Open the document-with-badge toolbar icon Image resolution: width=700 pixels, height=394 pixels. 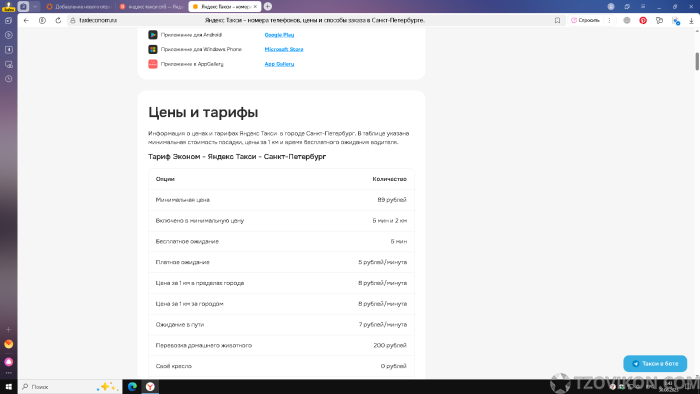(x=675, y=21)
